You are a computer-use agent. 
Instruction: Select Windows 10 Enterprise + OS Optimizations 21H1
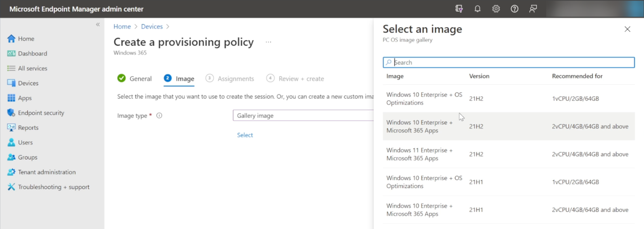pyautogui.click(x=509, y=182)
